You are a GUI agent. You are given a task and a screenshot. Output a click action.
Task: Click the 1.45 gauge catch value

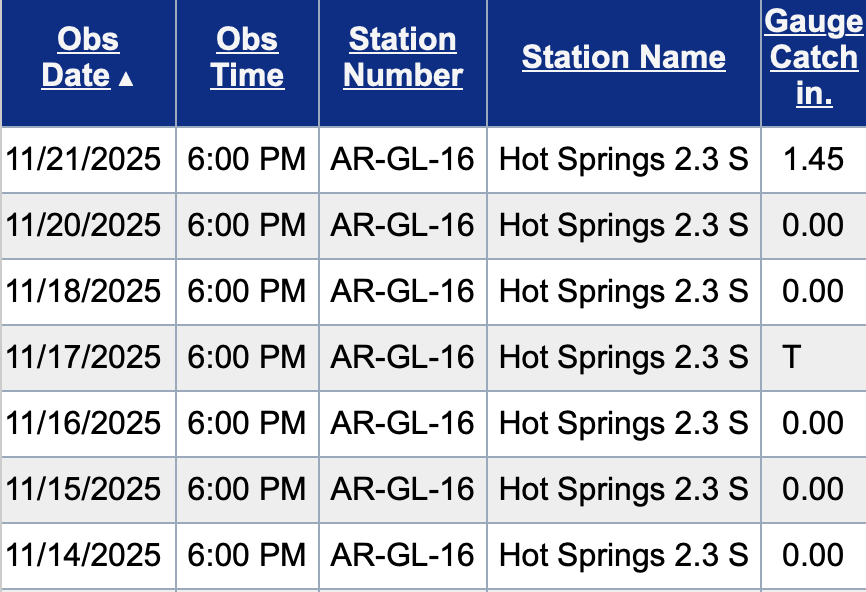[813, 159]
